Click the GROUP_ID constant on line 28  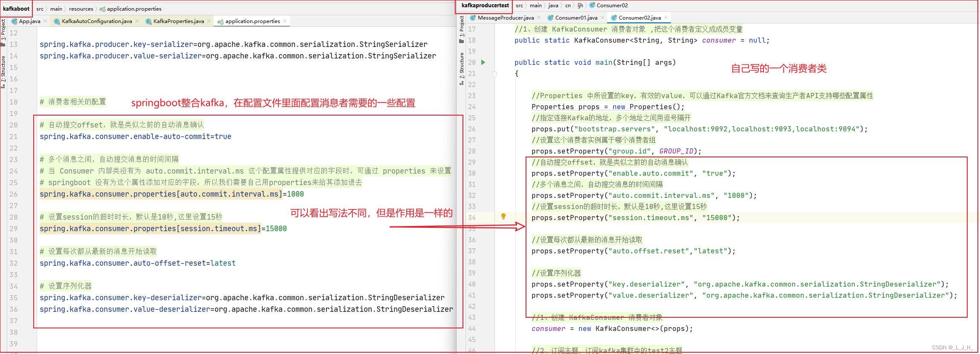(x=676, y=151)
